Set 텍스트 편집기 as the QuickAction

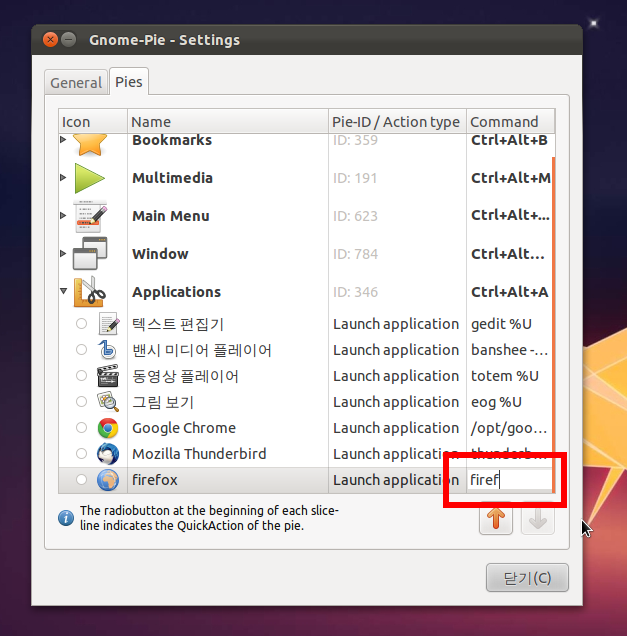(x=82, y=324)
